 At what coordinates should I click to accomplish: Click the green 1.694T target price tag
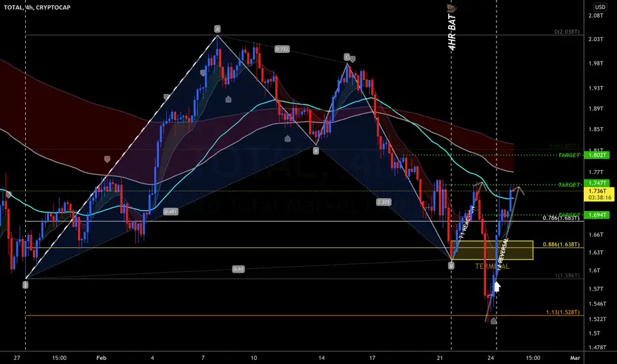click(x=596, y=215)
